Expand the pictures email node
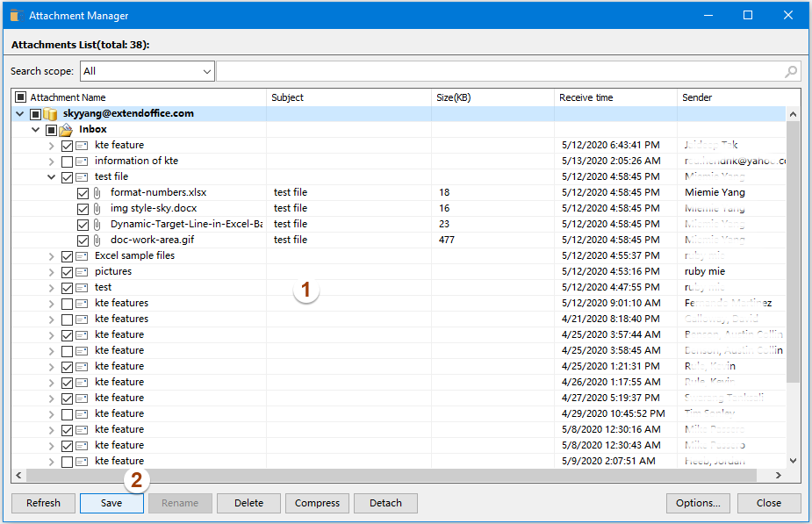 pos(51,272)
